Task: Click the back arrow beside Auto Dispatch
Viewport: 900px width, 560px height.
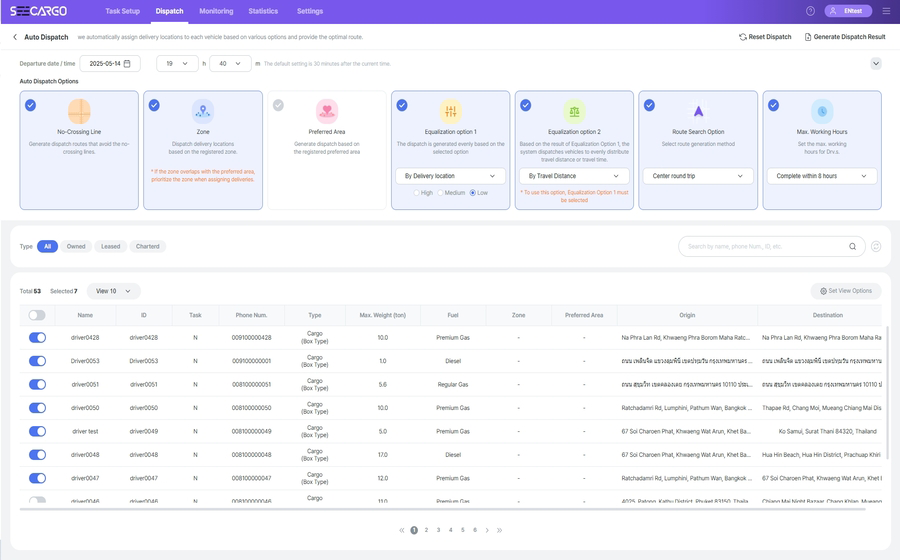Action: (x=15, y=37)
